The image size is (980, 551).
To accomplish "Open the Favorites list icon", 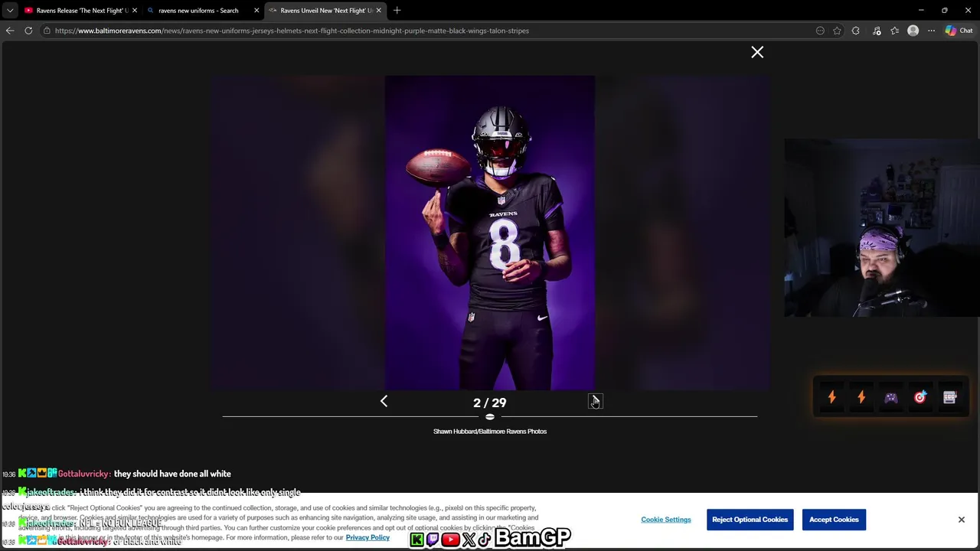I will pos(894,31).
